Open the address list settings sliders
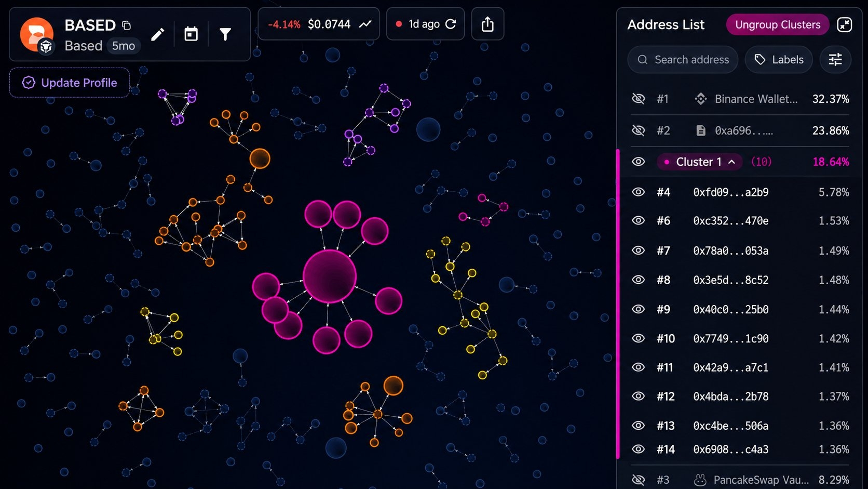Screen dimensions: 868x489 (835, 60)
